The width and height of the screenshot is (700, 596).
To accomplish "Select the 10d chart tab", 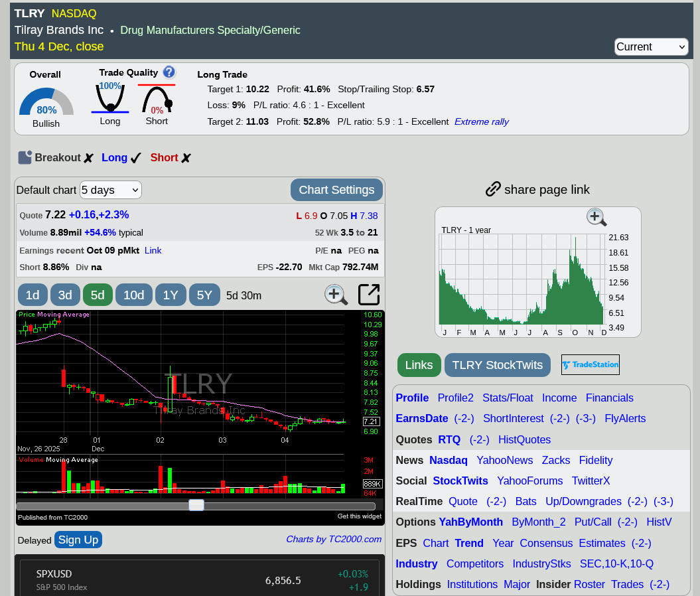I will tap(134, 295).
